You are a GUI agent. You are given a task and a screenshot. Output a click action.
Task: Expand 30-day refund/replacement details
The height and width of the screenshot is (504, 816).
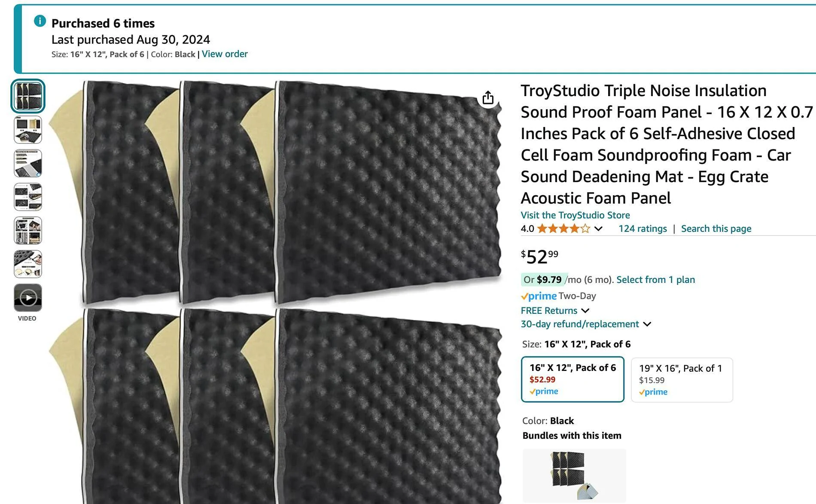586,324
